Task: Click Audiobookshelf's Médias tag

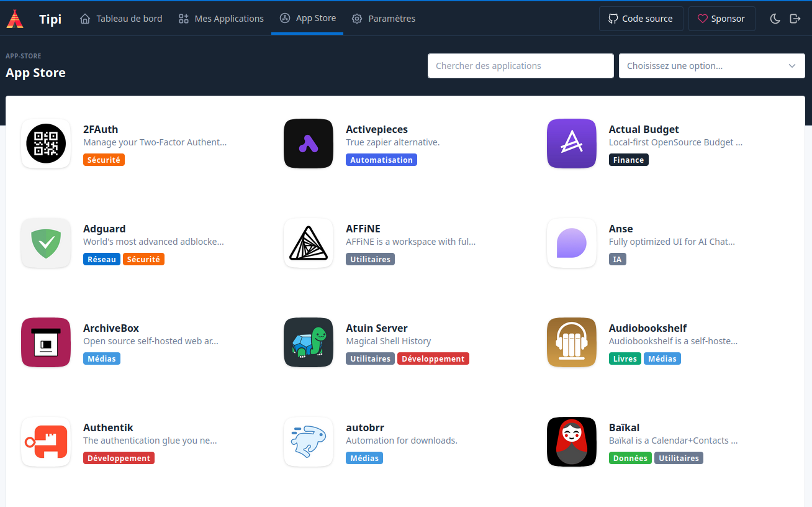Action: click(662, 359)
